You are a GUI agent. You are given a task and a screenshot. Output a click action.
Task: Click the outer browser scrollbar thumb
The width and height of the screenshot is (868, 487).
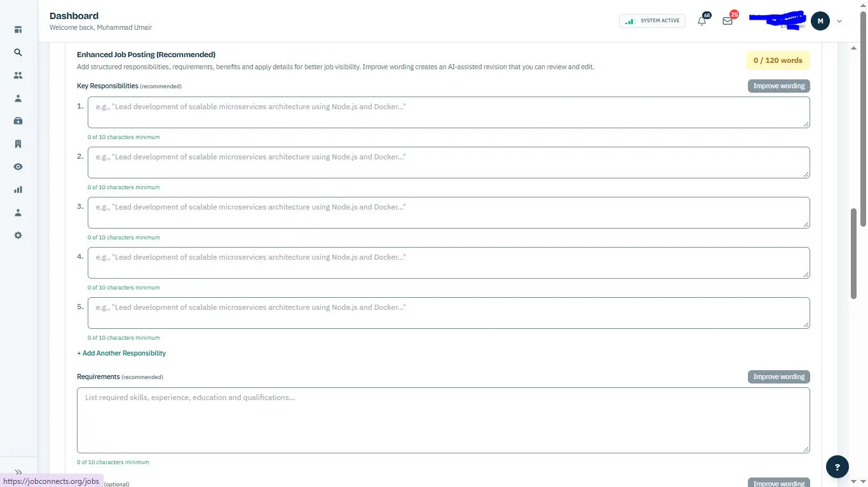coord(863,118)
